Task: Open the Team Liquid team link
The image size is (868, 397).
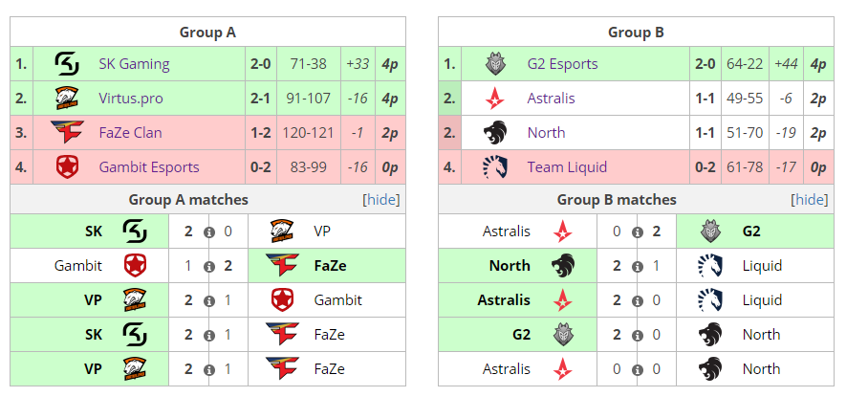Action: [x=568, y=166]
